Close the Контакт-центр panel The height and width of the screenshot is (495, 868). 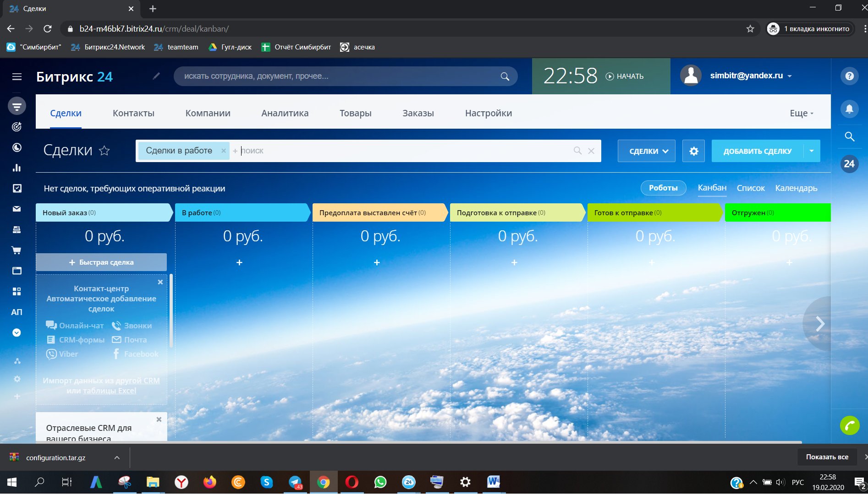coord(160,282)
